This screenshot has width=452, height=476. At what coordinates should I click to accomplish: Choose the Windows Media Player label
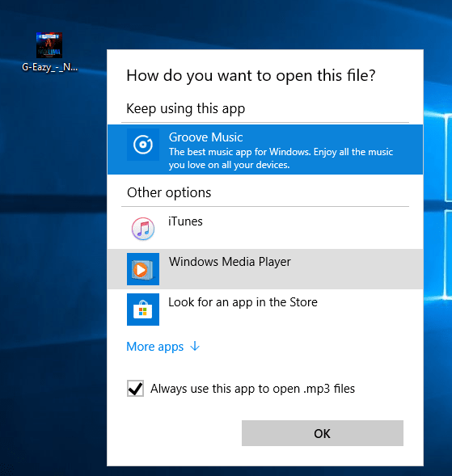click(230, 262)
